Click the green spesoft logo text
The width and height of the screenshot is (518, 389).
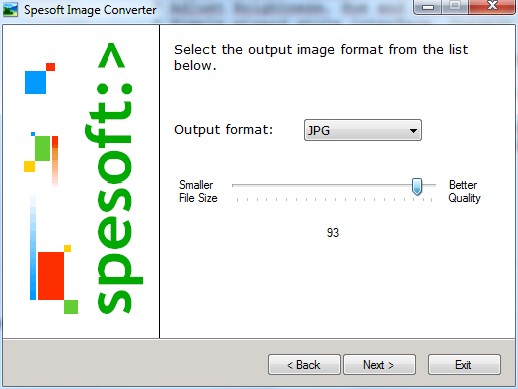click(x=113, y=198)
